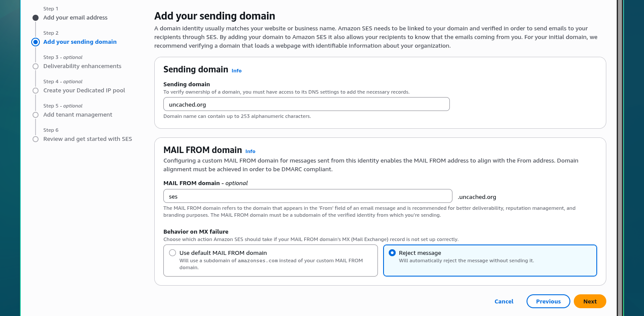Click the Step 2 active circle indicator

36,42
